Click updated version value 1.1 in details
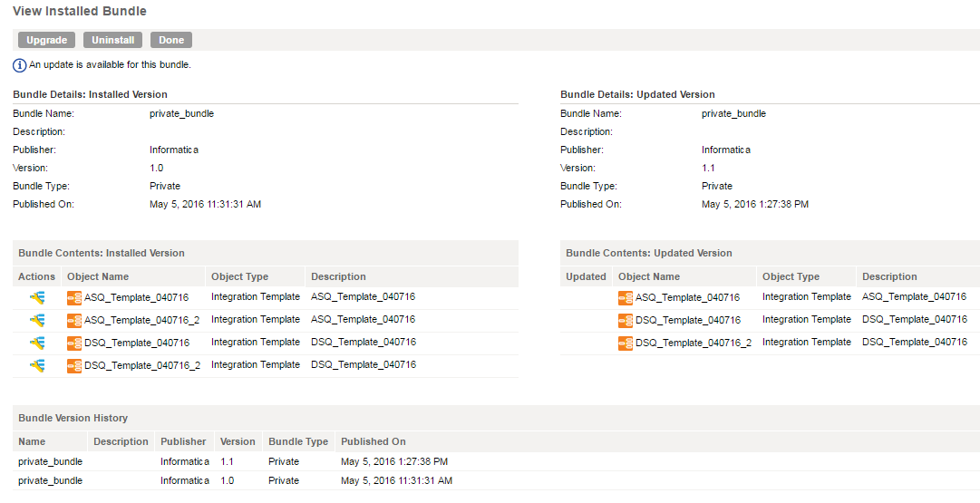This screenshot has width=980, height=503. tap(708, 168)
